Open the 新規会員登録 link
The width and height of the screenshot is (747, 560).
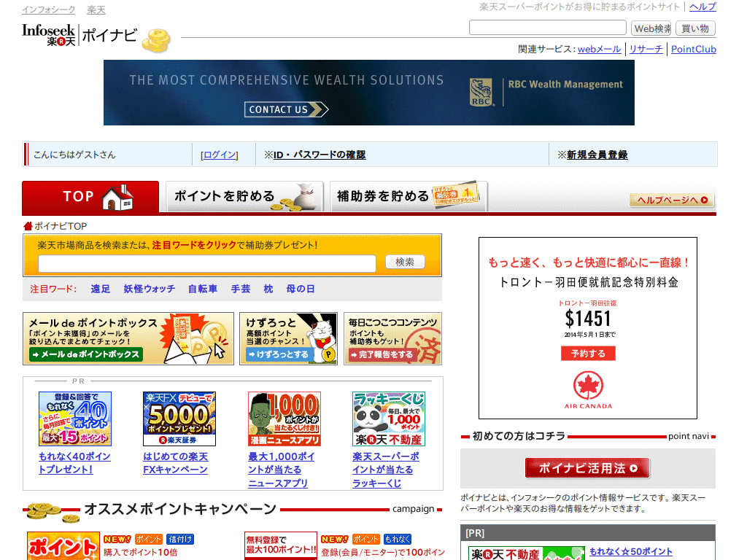coord(597,155)
